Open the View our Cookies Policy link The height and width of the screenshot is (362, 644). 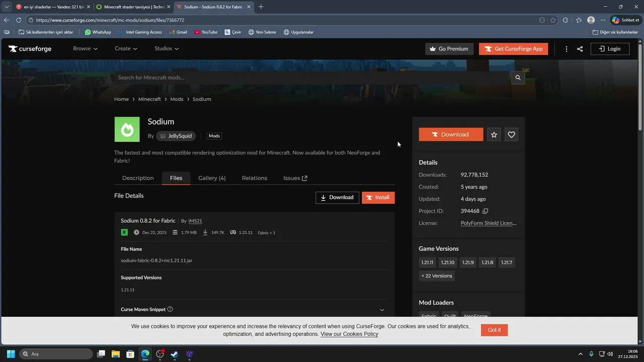click(x=349, y=334)
